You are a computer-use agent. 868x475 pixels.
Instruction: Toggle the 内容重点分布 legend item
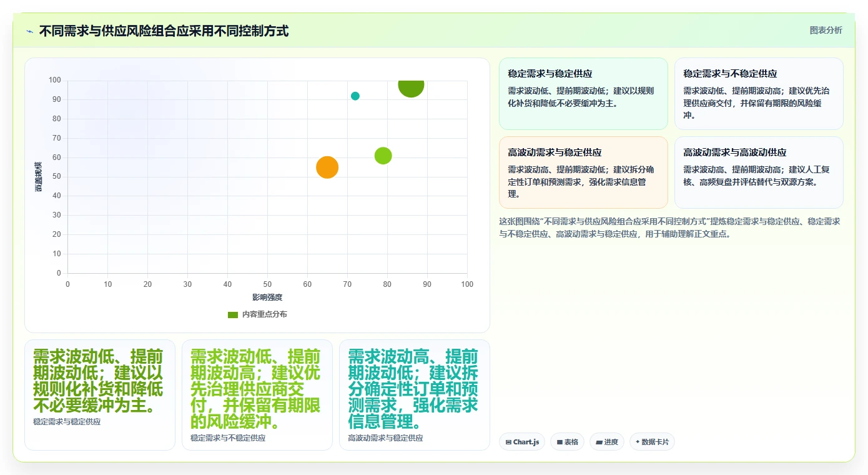click(x=258, y=314)
